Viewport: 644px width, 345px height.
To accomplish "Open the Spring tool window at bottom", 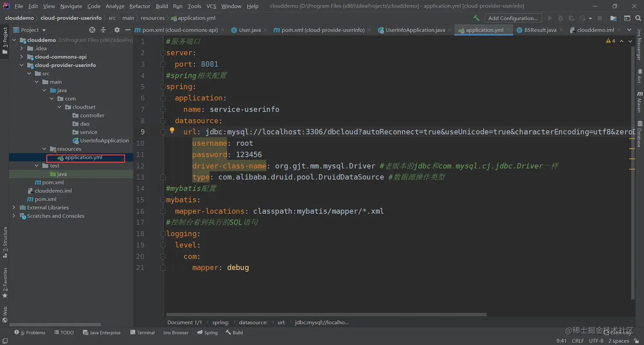I will point(207,333).
